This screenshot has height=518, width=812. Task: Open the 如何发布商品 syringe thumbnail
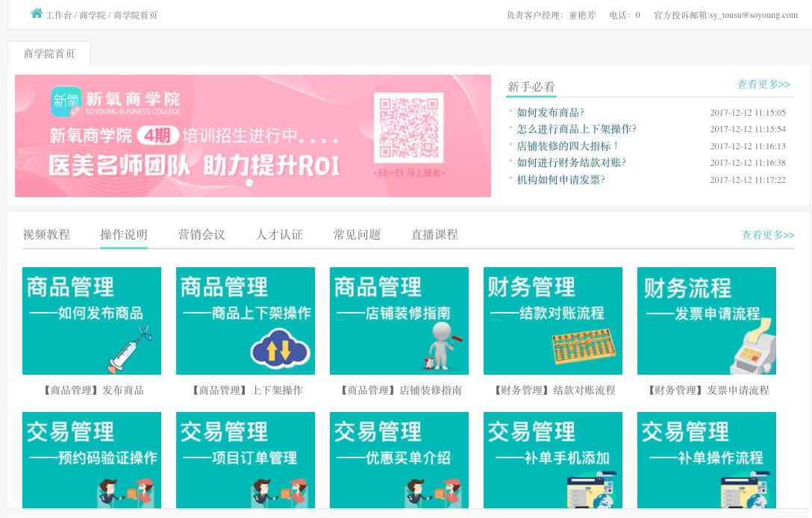click(92, 321)
